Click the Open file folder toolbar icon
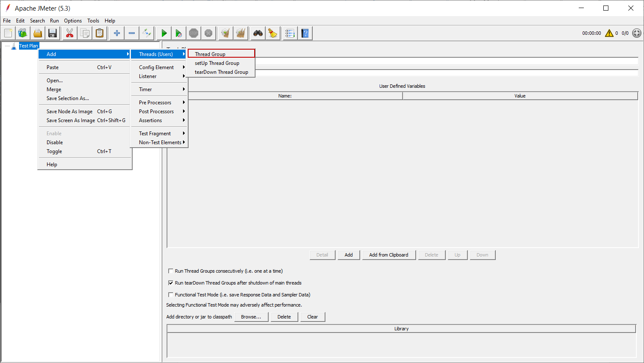Image resolution: width=644 pixels, height=363 pixels. pyautogui.click(x=38, y=33)
